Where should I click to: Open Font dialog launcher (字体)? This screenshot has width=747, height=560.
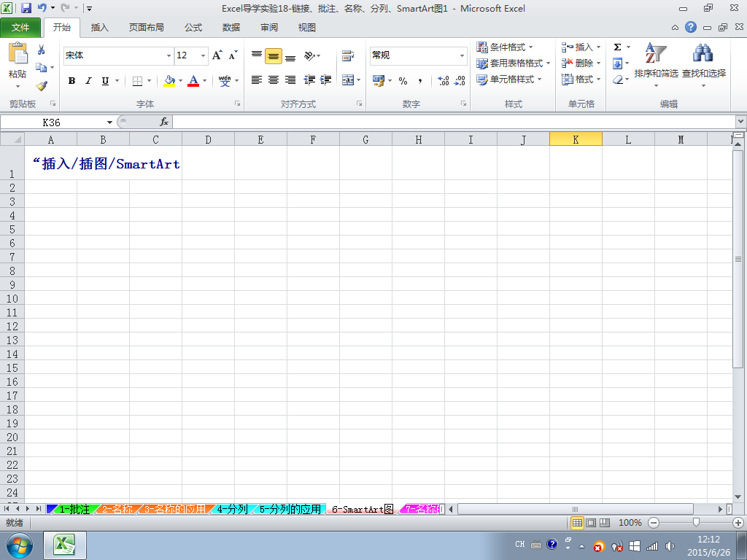[237, 104]
